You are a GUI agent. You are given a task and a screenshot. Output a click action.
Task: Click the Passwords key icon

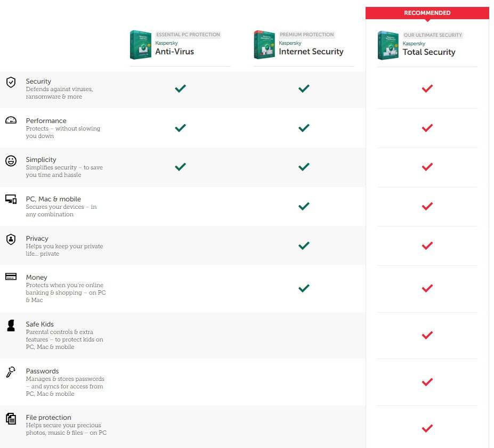point(11,372)
